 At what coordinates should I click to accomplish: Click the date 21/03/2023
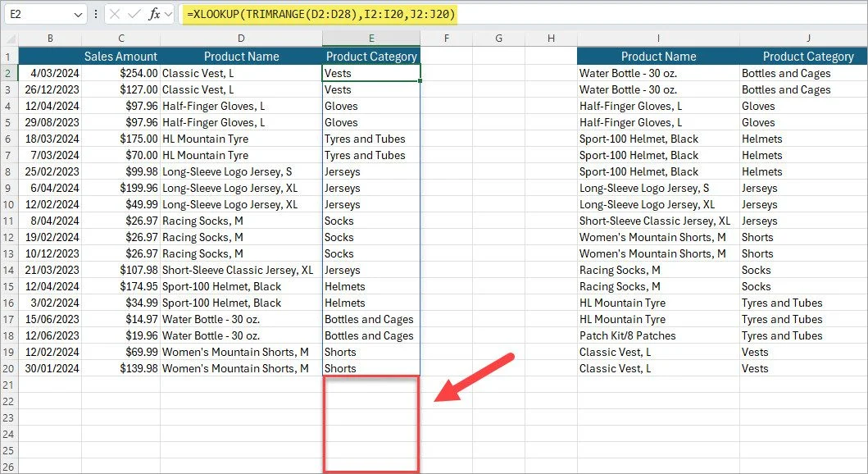50,271
